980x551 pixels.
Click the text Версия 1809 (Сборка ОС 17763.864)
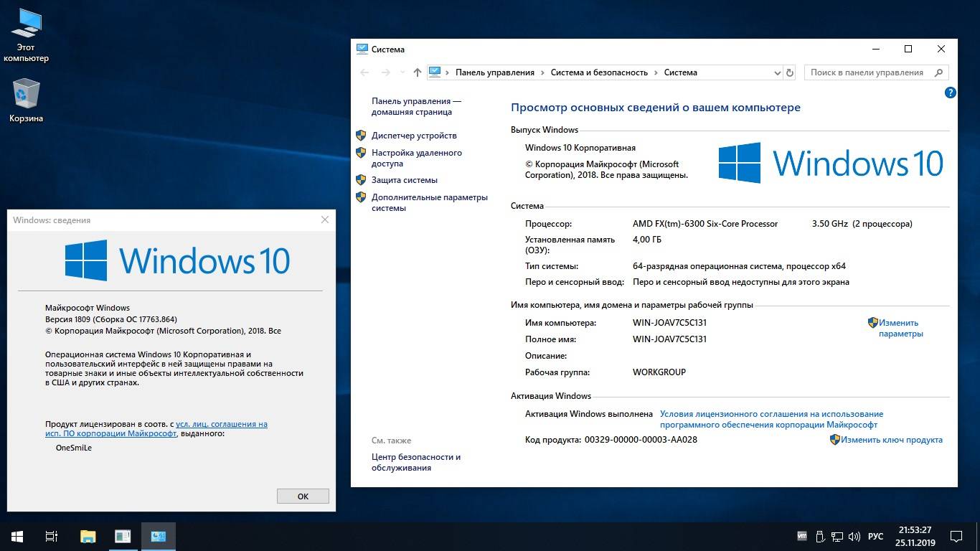point(111,319)
